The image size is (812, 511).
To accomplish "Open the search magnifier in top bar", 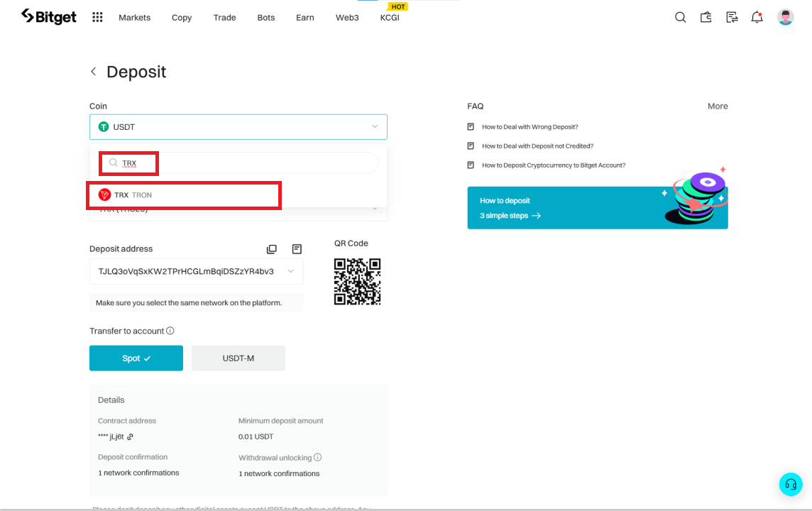I will tap(681, 17).
